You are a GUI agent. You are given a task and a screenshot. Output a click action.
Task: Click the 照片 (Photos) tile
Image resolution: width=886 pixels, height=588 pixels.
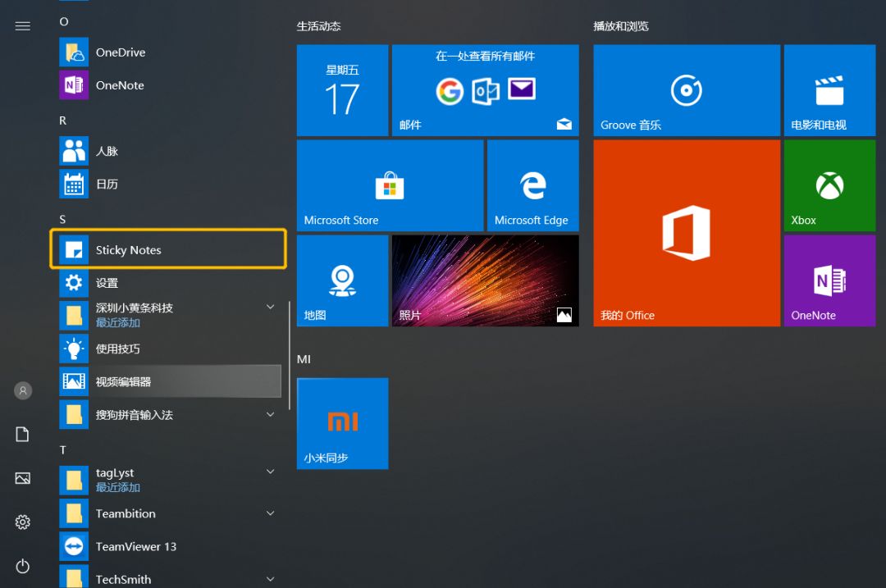(x=485, y=280)
